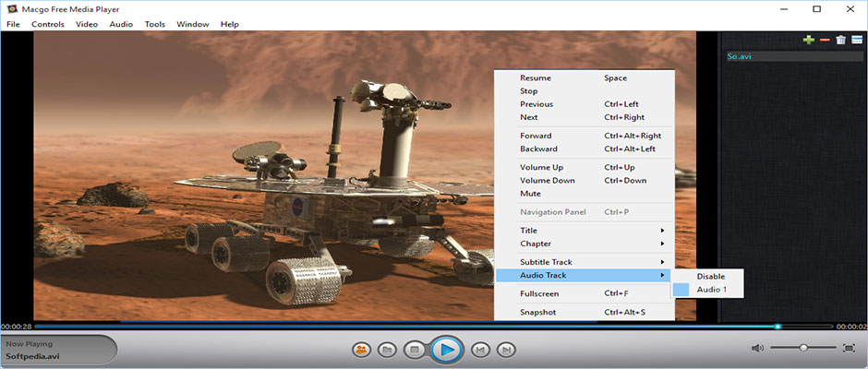Click the elapsed time 00:00:28
Viewport: 868px width, 369px height.
16,327
